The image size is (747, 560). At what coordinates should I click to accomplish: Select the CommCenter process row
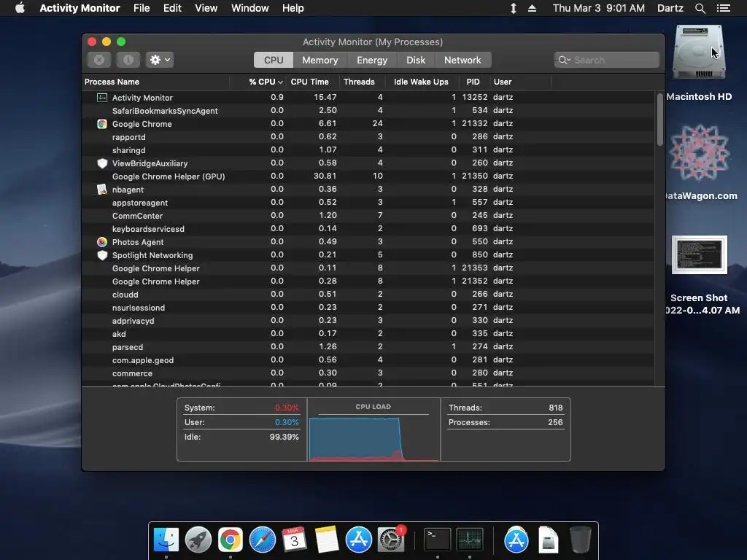pos(368,216)
